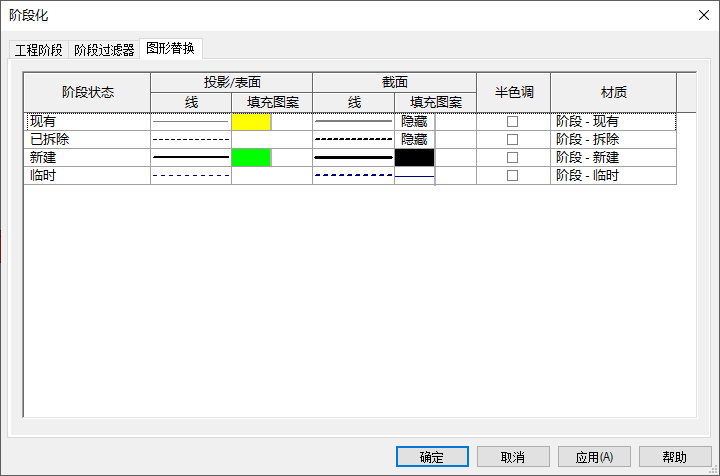Toggle 半色调 checkbox for 现有 row

pos(512,122)
